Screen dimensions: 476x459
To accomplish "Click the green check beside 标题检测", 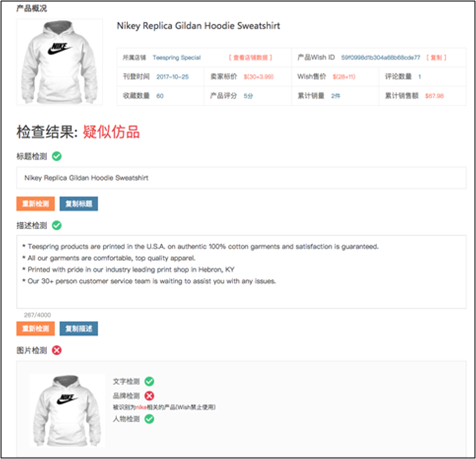I will pos(57,157).
